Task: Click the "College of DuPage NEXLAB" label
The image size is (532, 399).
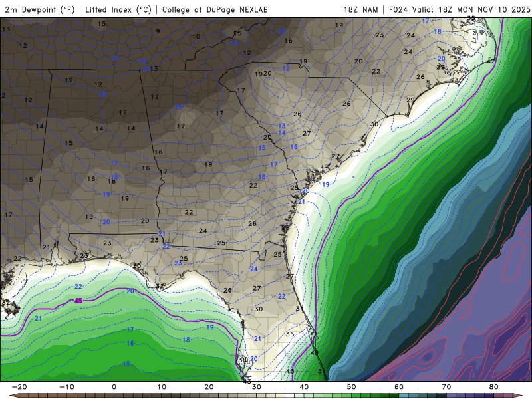Action: coord(215,10)
